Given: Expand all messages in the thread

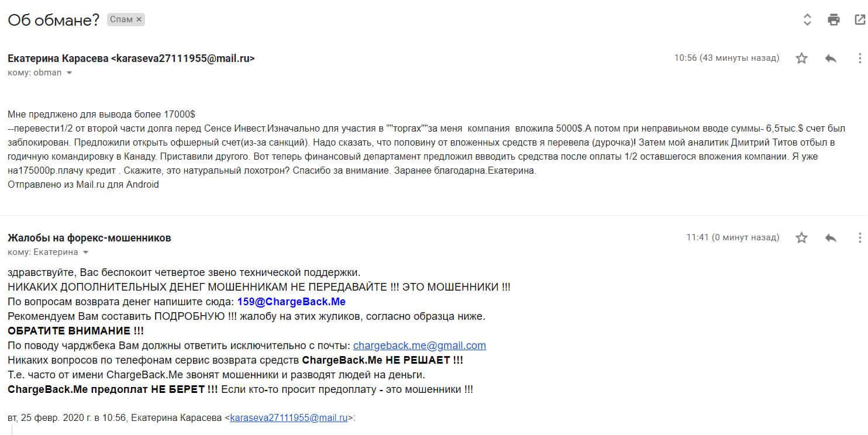Looking at the screenshot, I should pos(807,19).
